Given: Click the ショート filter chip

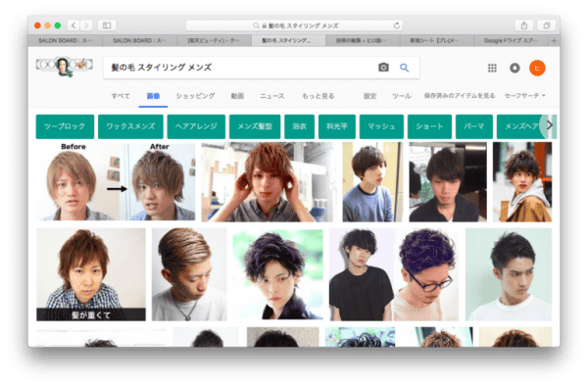Looking at the screenshot, I should coord(429,126).
